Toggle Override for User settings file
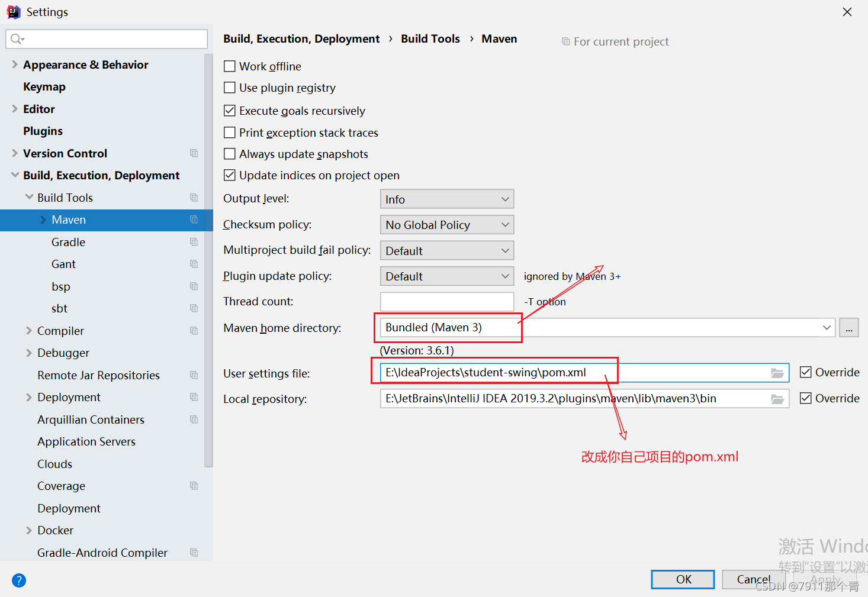 pyautogui.click(x=806, y=372)
